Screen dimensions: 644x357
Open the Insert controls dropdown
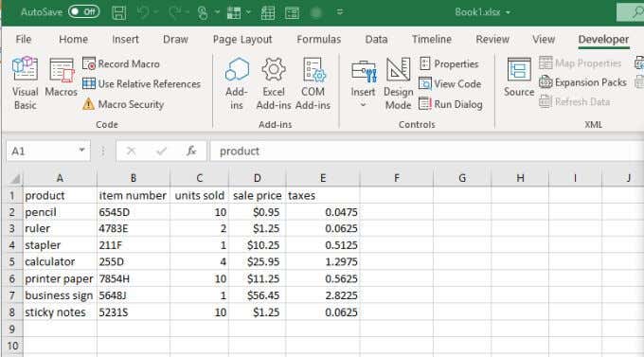[x=363, y=83]
